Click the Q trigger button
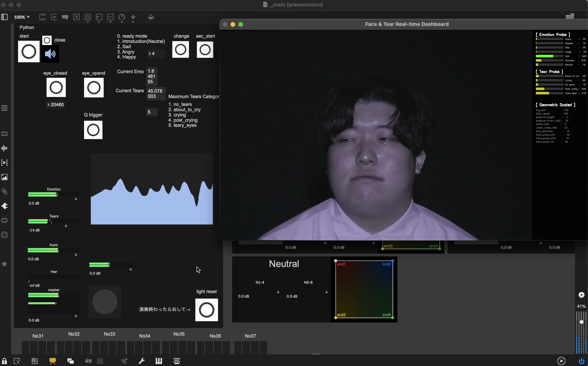The width and height of the screenshot is (588, 366). click(93, 130)
